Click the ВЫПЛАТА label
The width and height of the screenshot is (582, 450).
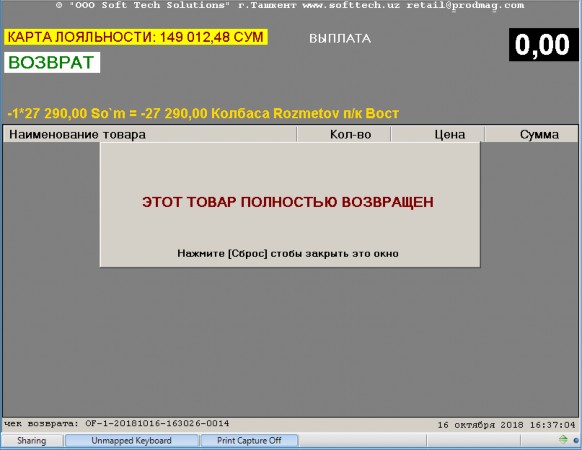340,39
